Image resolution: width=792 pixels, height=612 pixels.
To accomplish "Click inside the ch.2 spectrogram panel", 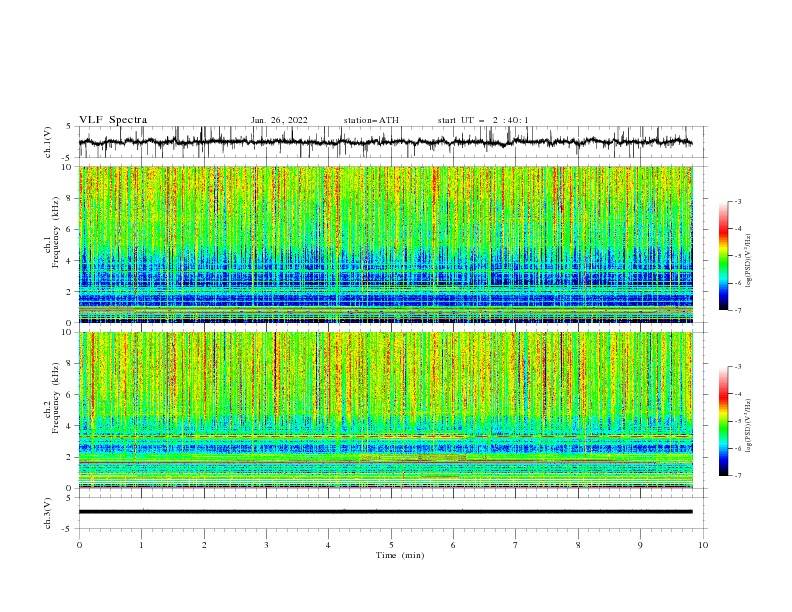I will (x=386, y=410).
